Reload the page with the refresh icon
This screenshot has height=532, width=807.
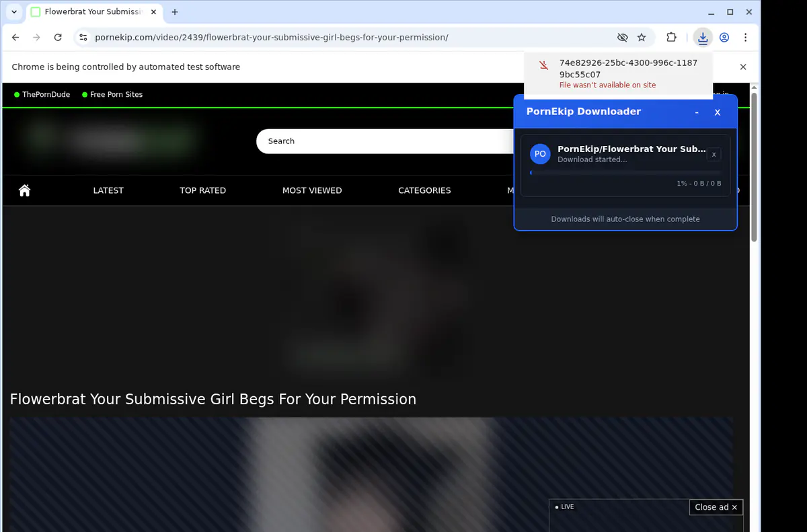click(58, 38)
